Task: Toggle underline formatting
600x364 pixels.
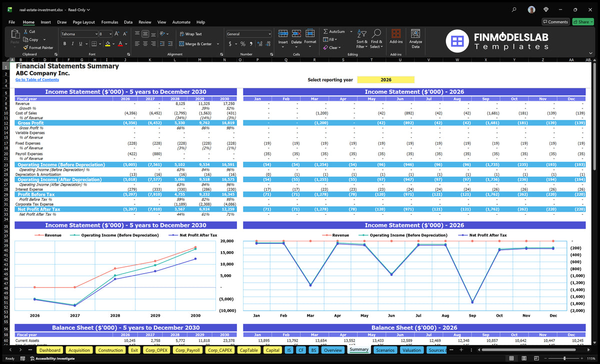Action: pos(80,43)
